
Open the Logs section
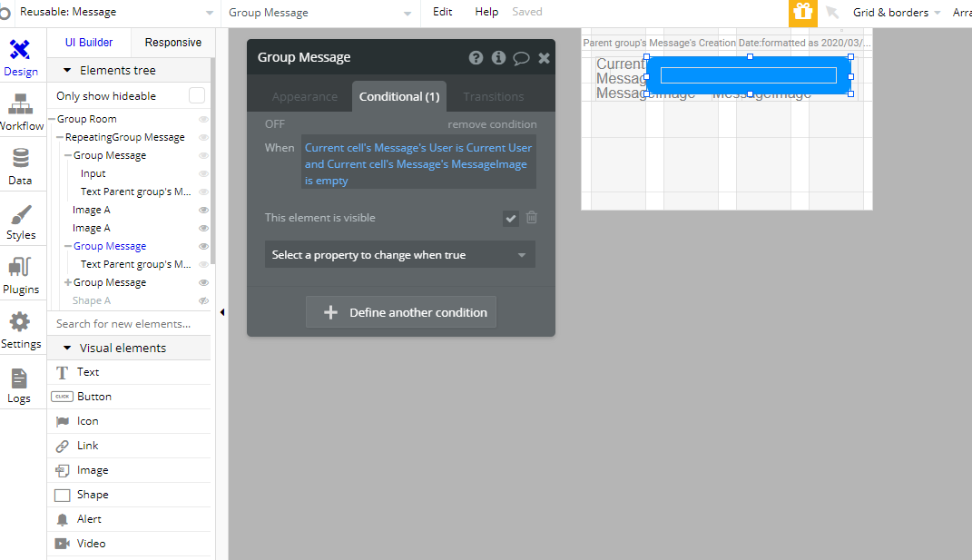point(19,385)
